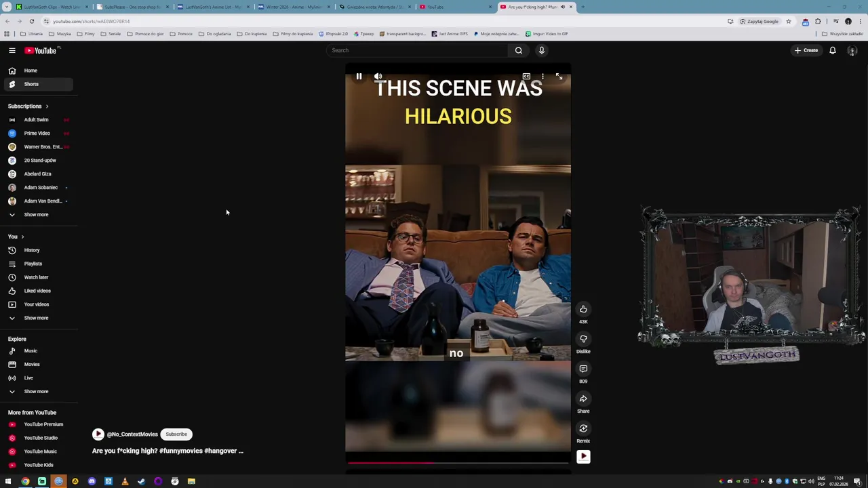Open the 809 comments panel
This screenshot has width=868, height=488.
(x=583, y=369)
